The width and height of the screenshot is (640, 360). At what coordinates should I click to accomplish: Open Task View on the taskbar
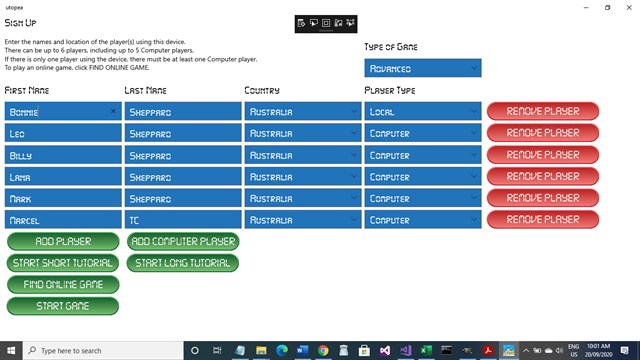217,351
